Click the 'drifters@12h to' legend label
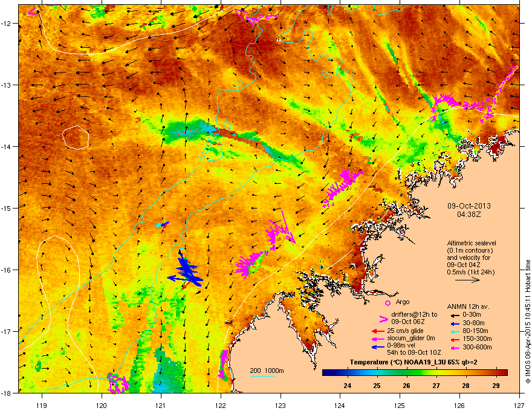The height and width of the screenshot is (411, 532). pos(414,314)
